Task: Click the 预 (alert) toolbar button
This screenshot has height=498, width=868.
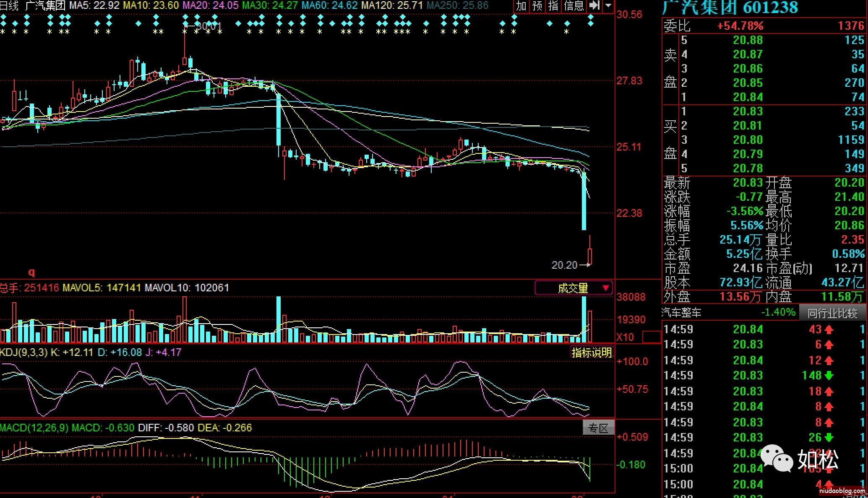Action: click(537, 6)
